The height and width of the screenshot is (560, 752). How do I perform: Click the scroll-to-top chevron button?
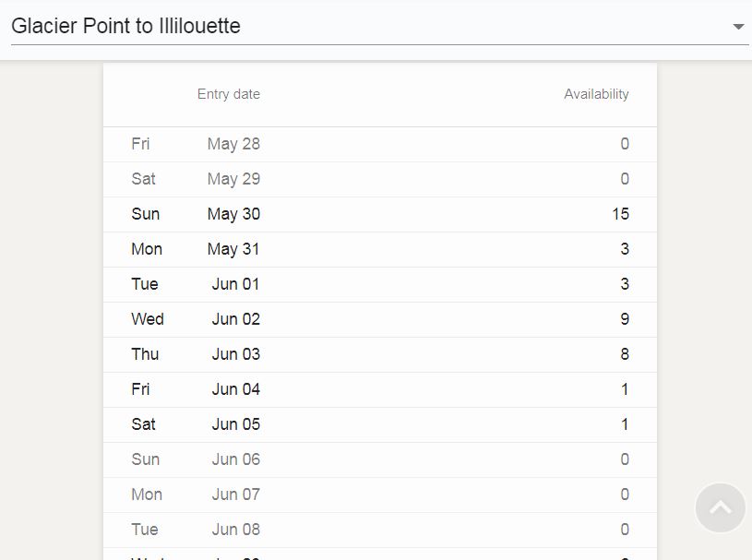720,507
